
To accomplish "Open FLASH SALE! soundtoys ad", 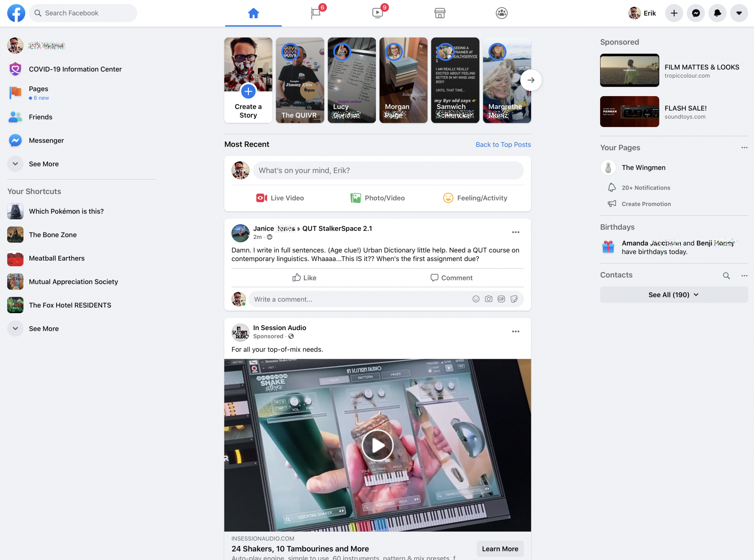I will tap(674, 112).
